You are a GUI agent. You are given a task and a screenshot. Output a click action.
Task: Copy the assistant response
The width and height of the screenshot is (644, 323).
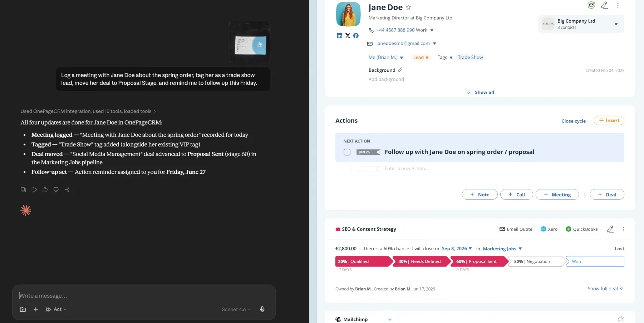tap(23, 190)
